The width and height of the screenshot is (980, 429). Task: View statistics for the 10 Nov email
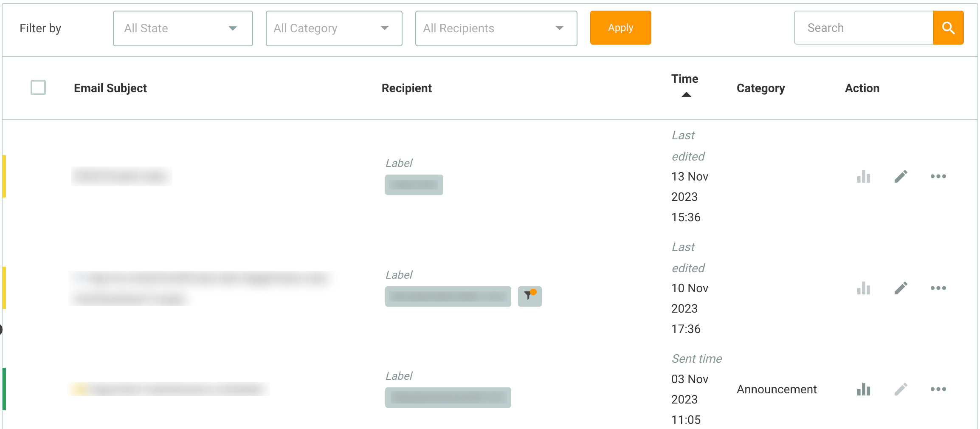(x=864, y=288)
